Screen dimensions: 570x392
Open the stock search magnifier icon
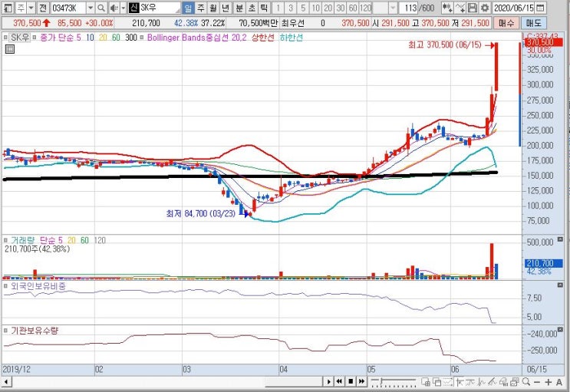tap(101, 8)
